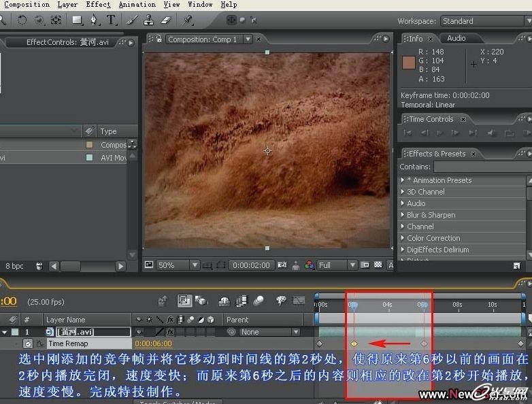Expand the Color Correction effects category
Viewport: 532px width, 404px height.
click(x=403, y=238)
